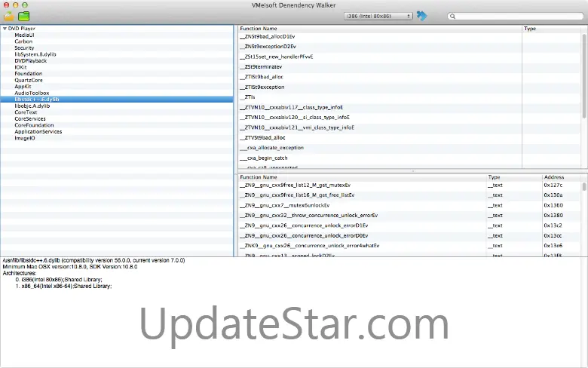Select free_list12_M_get_mutexEv export row
The width and height of the screenshot is (588, 368).
pos(409,186)
